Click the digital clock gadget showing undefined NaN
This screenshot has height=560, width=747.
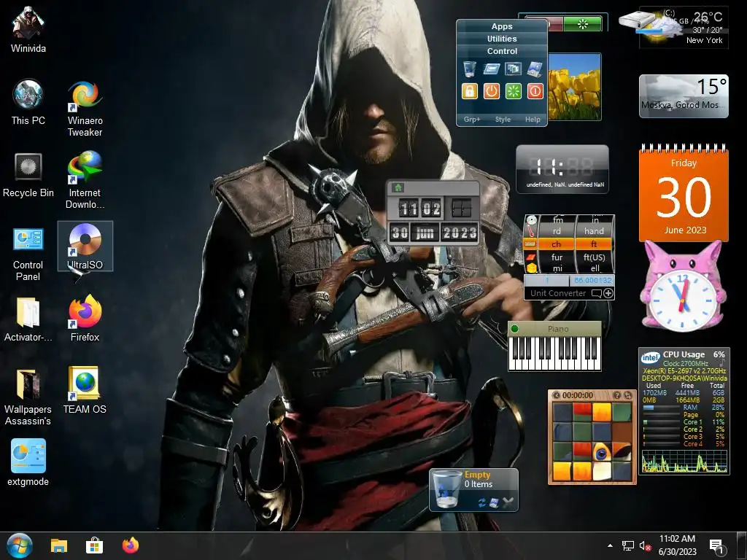(x=562, y=169)
